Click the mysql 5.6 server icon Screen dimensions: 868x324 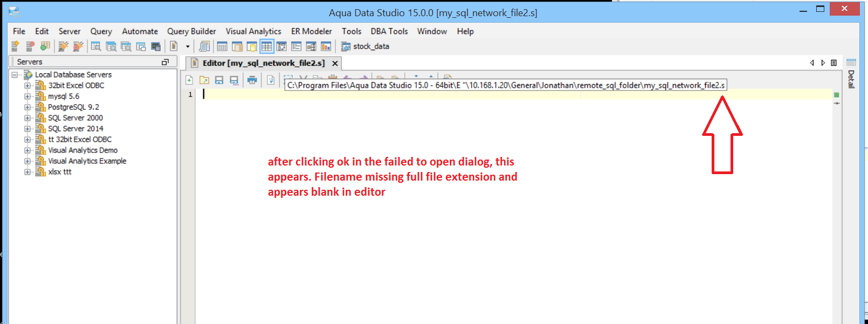40,96
